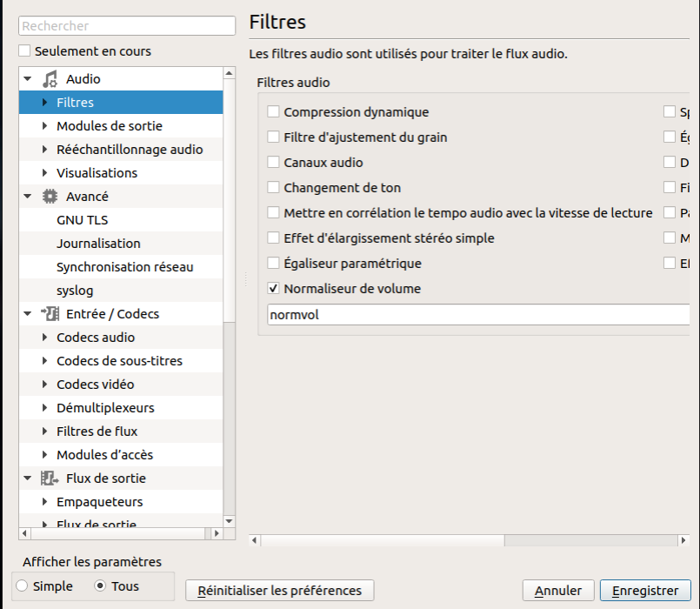Image resolution: width=700 pixels, height=609 pixels.
Task: Uncheck Normaliseur de volume
Action: (x=273, y=288)
